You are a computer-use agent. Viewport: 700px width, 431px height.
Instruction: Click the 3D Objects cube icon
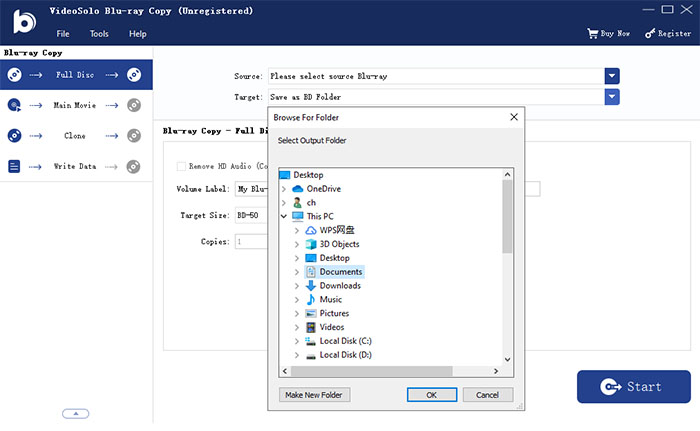(x=311, y=244)
